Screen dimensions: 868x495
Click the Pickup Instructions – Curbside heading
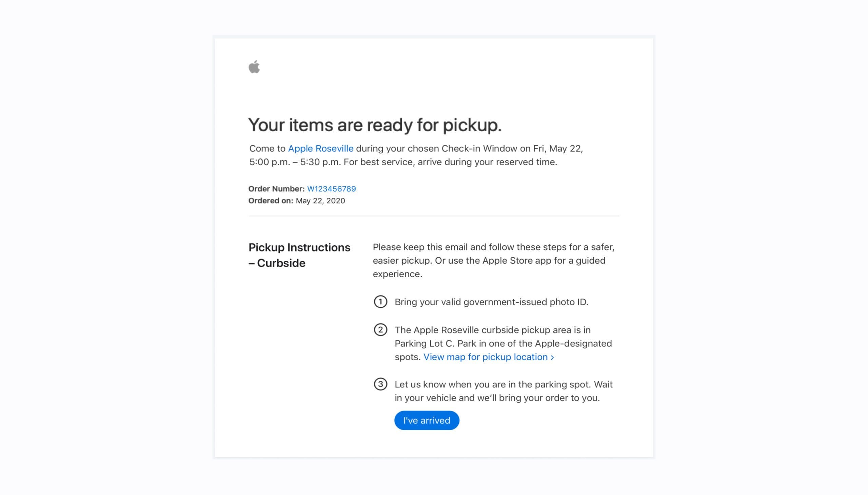tap(299, 255)
